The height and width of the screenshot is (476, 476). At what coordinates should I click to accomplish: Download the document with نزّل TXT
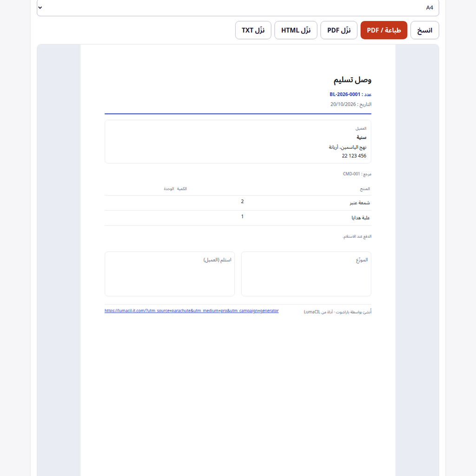click(x=253, y=30)
